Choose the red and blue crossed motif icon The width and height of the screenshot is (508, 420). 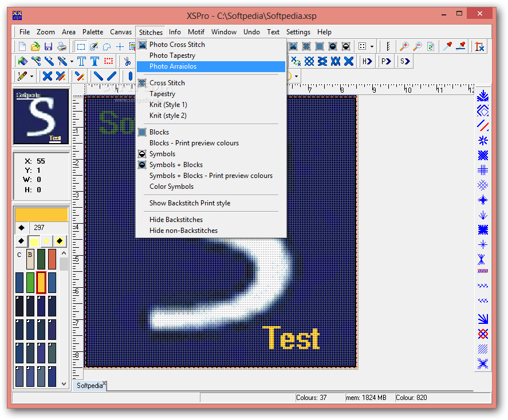pyautogui.click(x=483, y=334)
